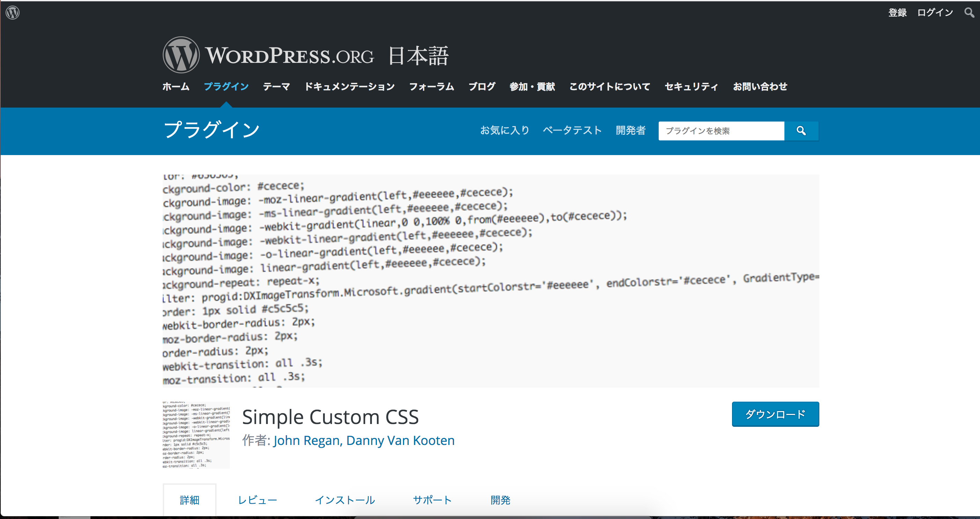This screenshot has width=980, height=519.
Task: Open the ログイン link
Action: click(935, 13)
